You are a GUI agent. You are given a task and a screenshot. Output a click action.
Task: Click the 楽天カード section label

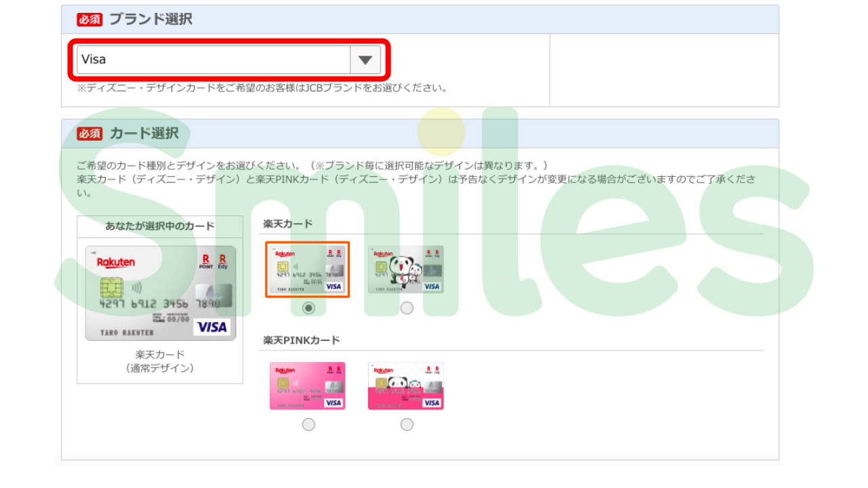[286, 222]
